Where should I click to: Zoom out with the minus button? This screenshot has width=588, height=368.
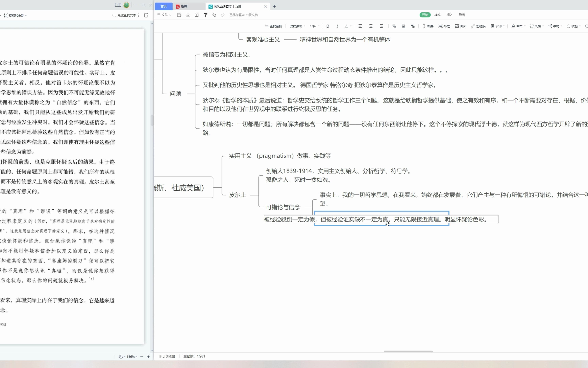coord(142,357)
